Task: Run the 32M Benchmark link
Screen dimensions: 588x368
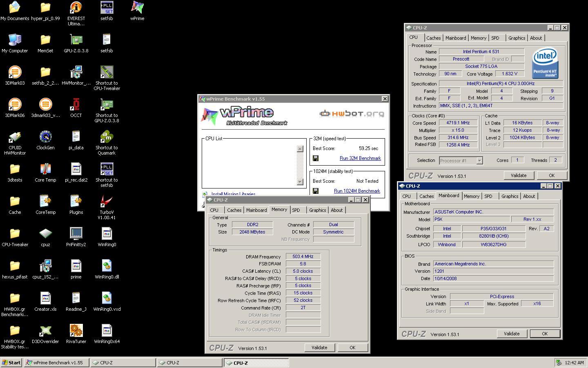Action: point(360,158)
